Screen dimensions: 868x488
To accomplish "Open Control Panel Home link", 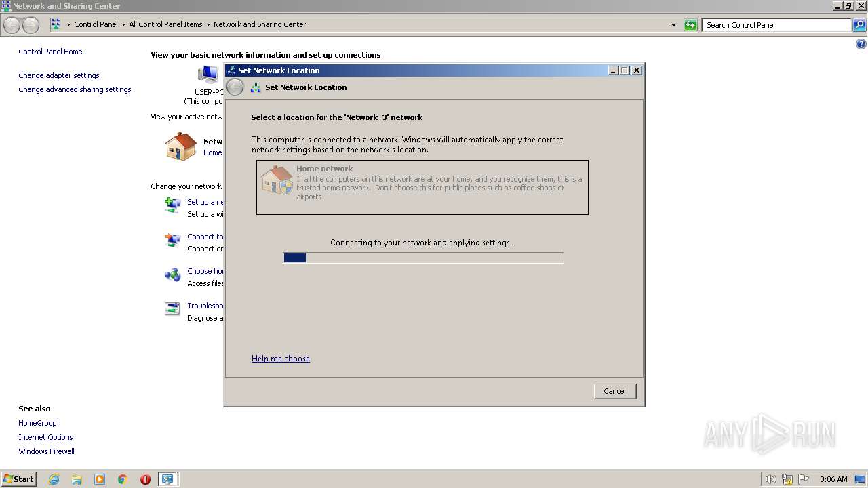I will pos(50,52).
